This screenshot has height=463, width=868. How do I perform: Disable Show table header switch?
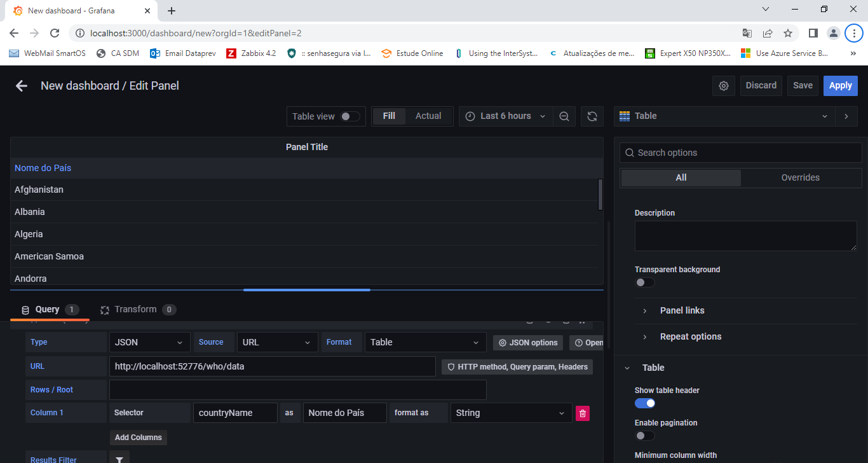tap(644, 403)
